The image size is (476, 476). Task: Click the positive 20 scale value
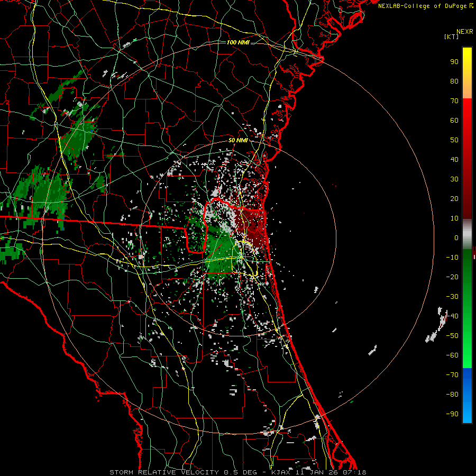tap(454, 198)
